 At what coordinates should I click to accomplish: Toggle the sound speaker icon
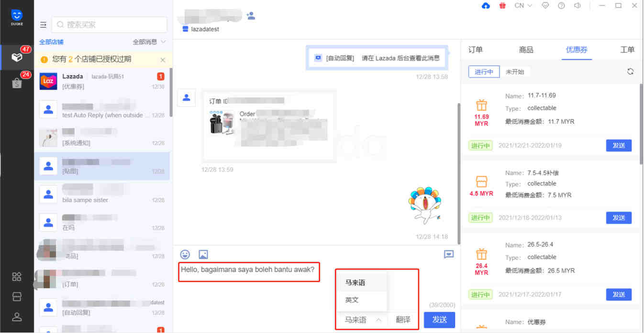[577, 6]
